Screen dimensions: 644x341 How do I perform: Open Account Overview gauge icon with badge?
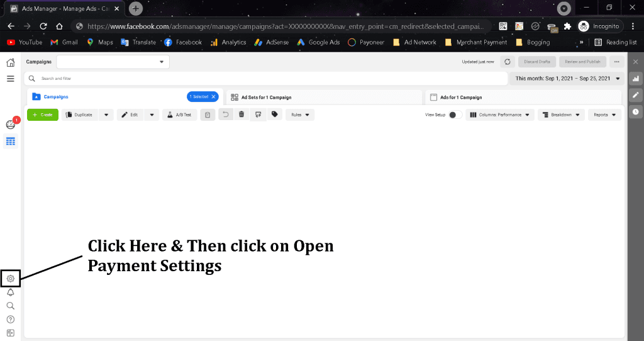click(x=11, y=124)
